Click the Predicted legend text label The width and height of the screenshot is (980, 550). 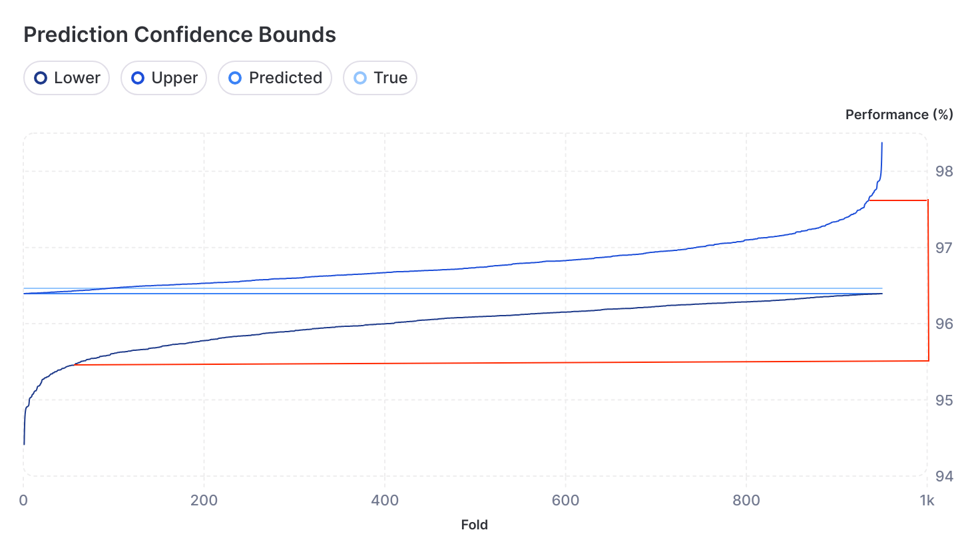(285, 78)
